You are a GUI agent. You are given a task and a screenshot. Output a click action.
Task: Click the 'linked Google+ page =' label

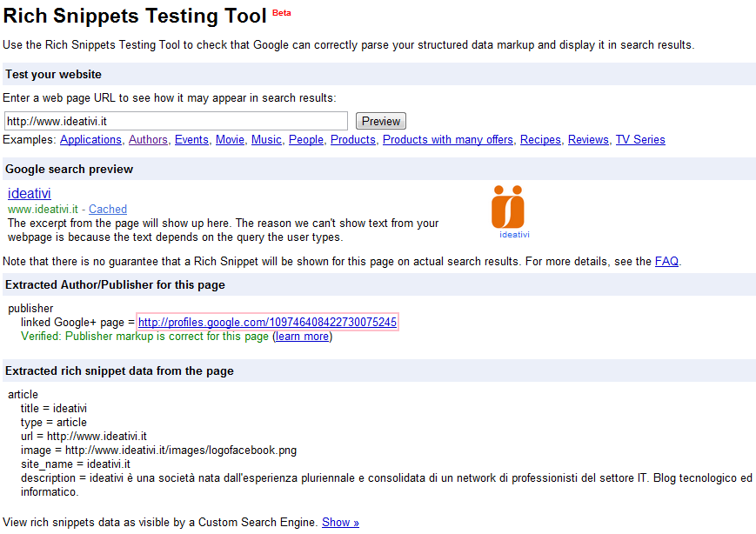[x=77, y=322]
